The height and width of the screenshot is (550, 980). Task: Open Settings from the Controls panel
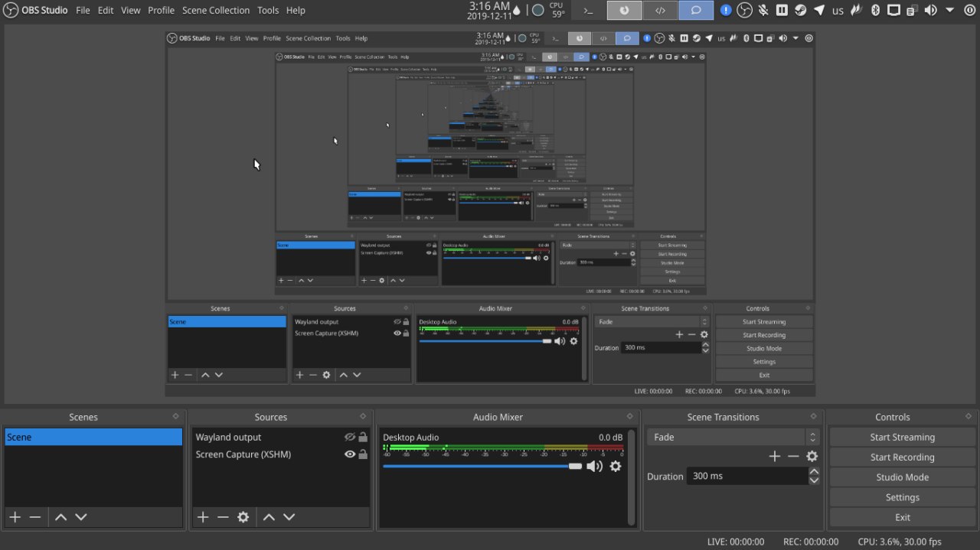click(x=903, y=496)
